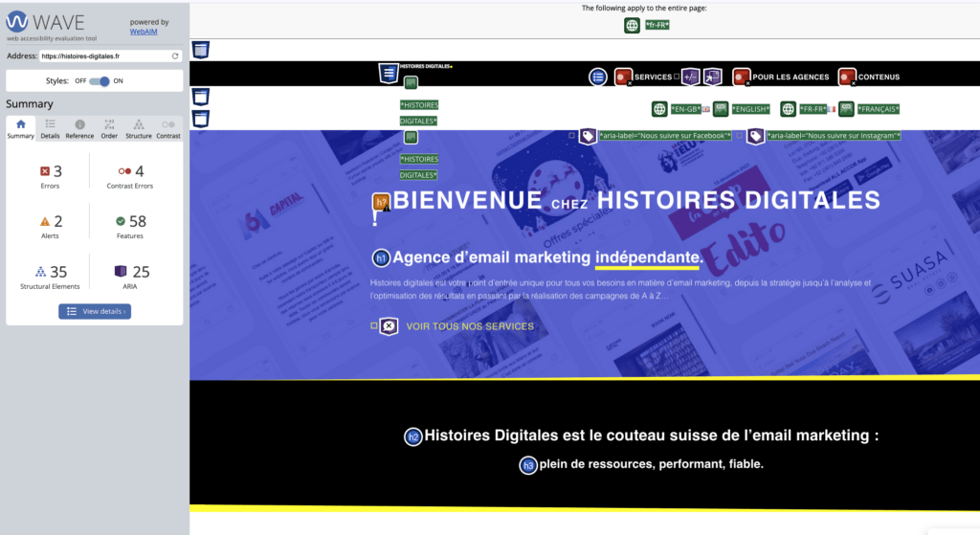Click the underlined indépendante link
980x535 pixels.
coord(649,257)
